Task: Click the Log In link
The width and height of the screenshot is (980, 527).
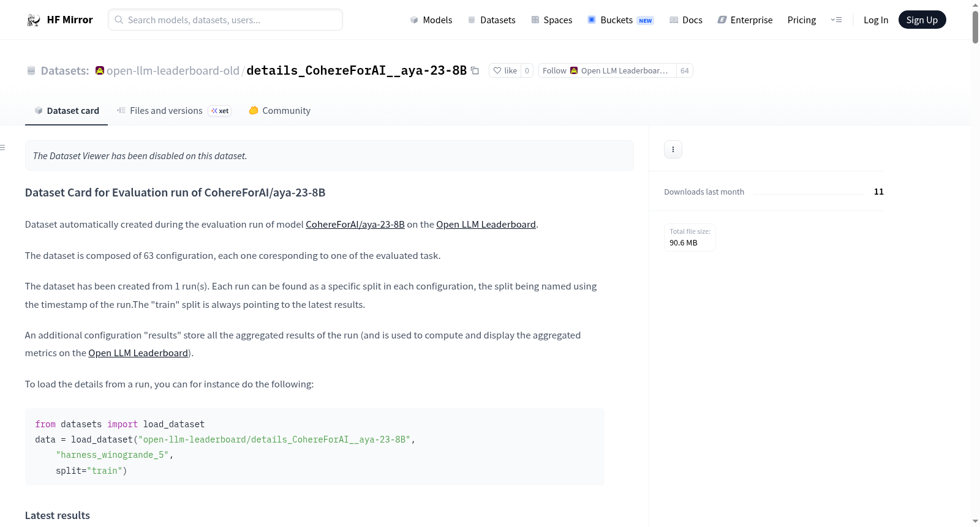Action: pyautogui.click(x=876, y=20)
